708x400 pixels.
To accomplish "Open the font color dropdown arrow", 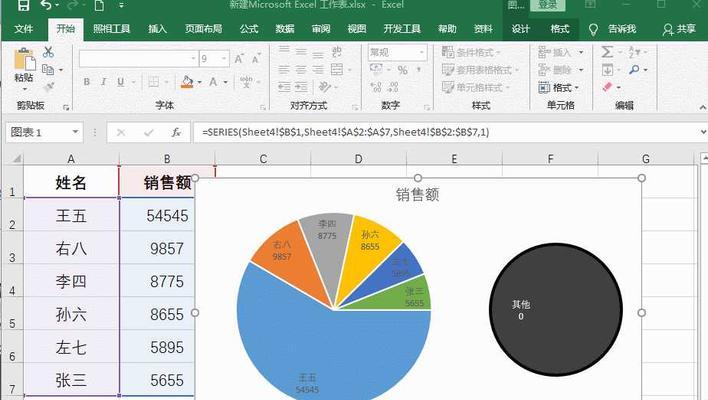I will click(225, 82).
